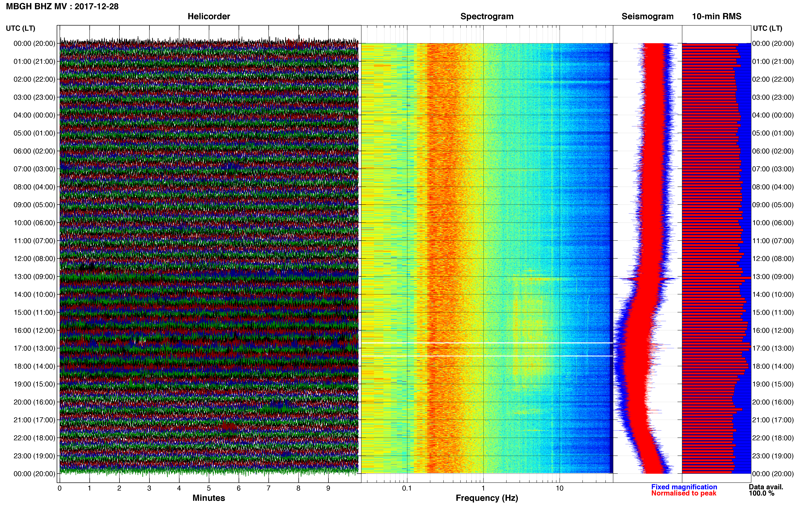The width and height of the screenshot is (812, 508).
Task: Click the upper white data-gap line in the Spectrogram
Action: [x=487, y=343]
